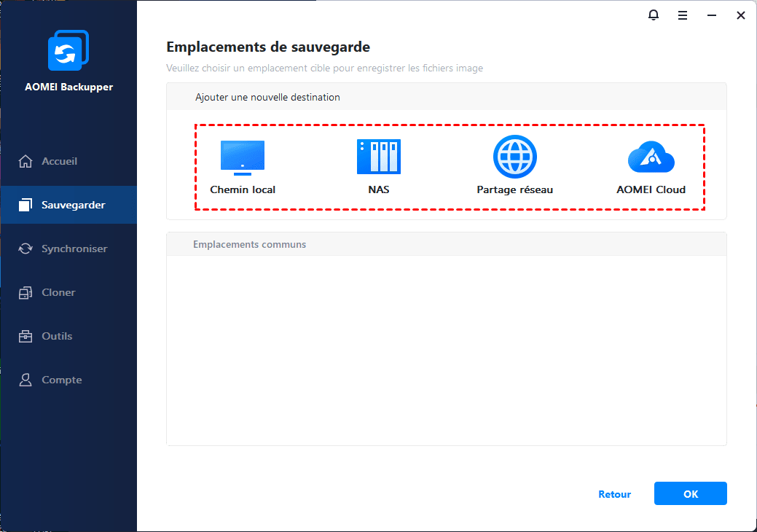Screen dimensions: 757x532
Task: Click the toolbox icon beside Outils
Action: 26,336
